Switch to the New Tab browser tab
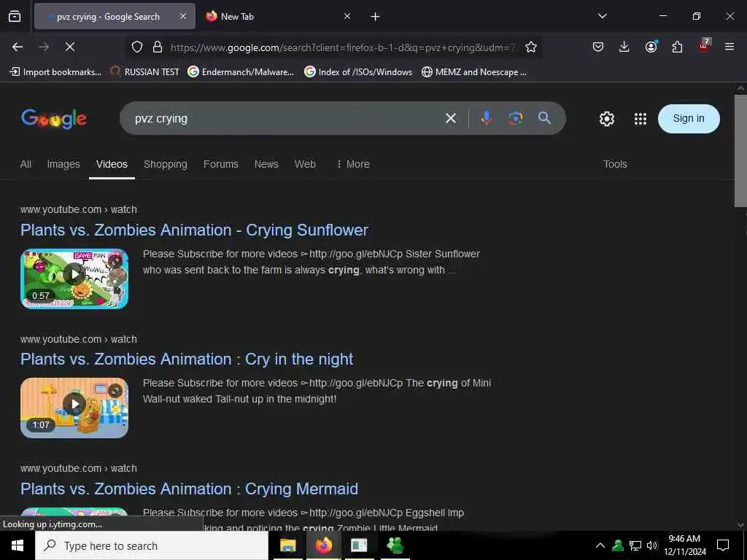 (x=276, y=16)
